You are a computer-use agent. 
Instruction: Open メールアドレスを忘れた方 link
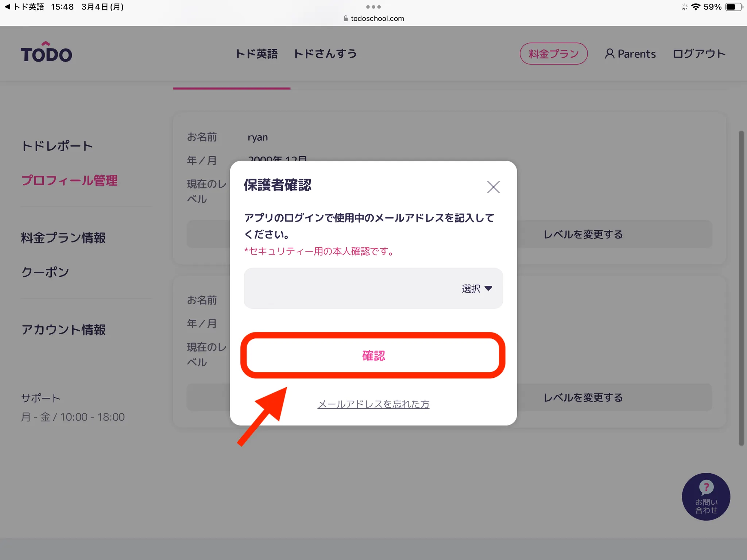coord(373,404)
